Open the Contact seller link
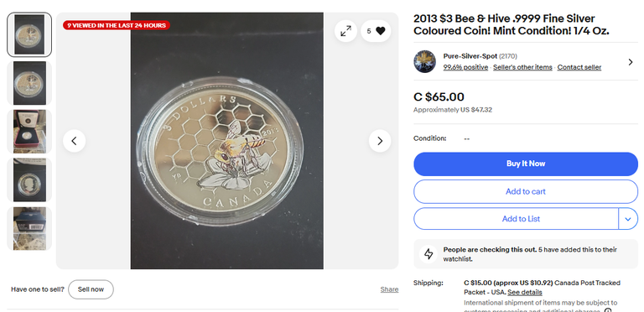This screenshot has width=644, height=312. pyautogui.click(x=579, y=67)
